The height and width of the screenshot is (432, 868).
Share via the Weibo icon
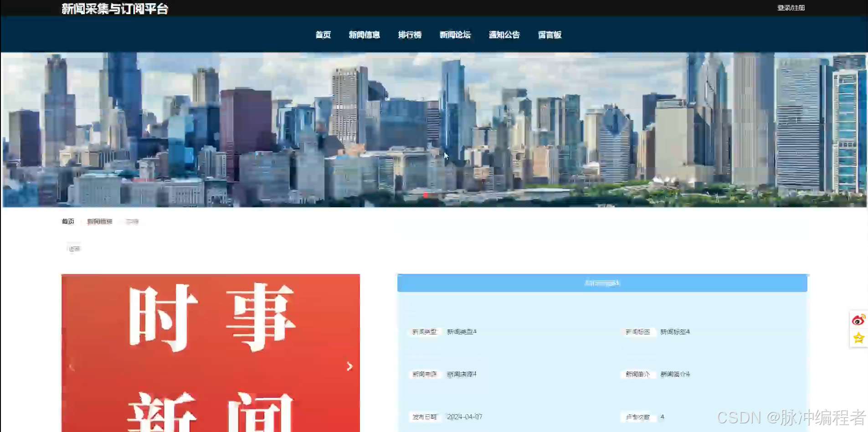click(858, 320)
